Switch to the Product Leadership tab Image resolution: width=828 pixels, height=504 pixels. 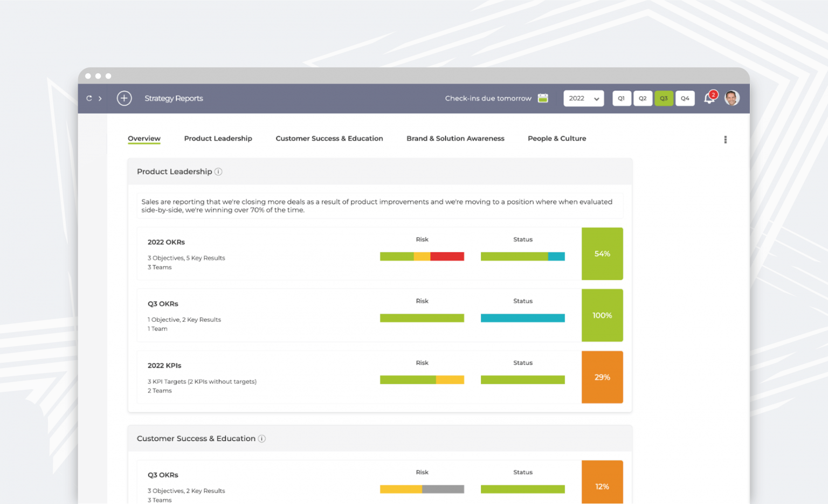click(x=218, y=139)
